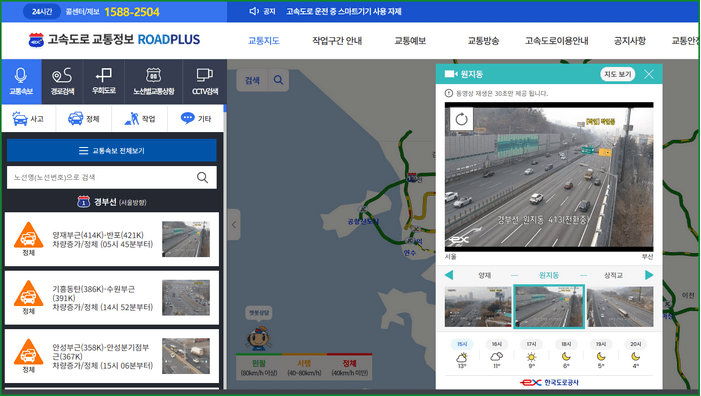
Task: Click the 연수 map label
Action: pyautogui.click(x=410, y=253)
